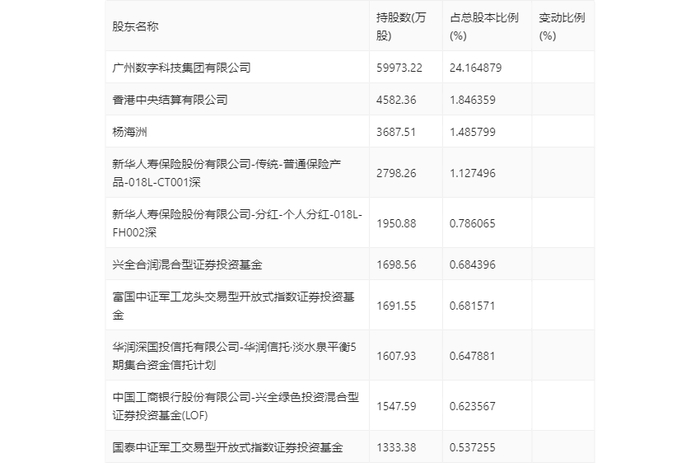700x463 pixels.
Task: Select 中国工商银行 兴全绿色投资 fund row
Action: pyautogui.click(x=350, y=406)
